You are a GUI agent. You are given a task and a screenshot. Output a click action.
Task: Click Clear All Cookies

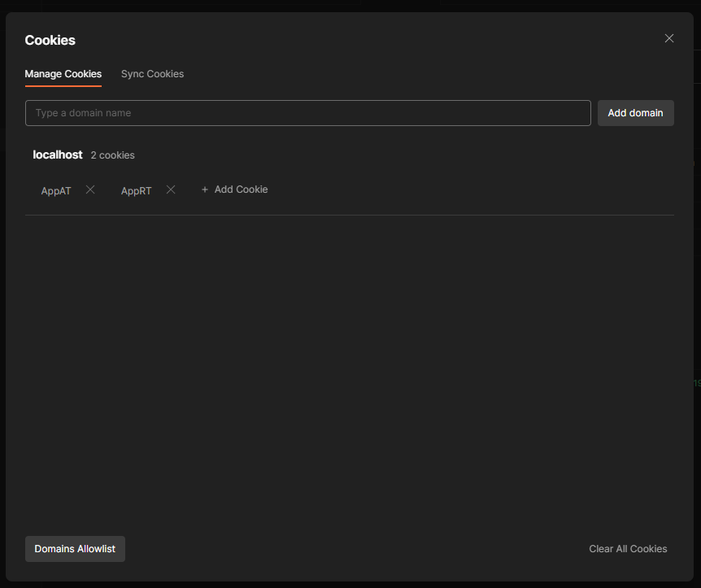[628, 549]
